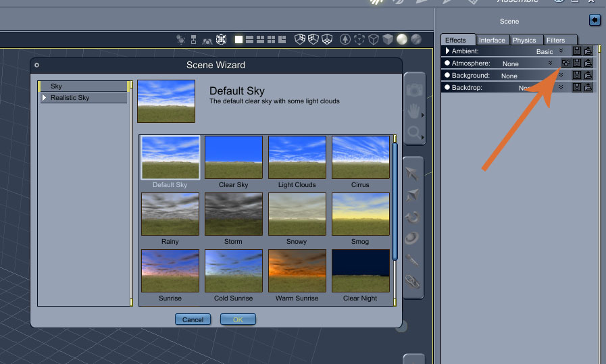Click the solid gray cube shading icon
This screenshot has width=606, height=364.
click(x=388, y=39)
